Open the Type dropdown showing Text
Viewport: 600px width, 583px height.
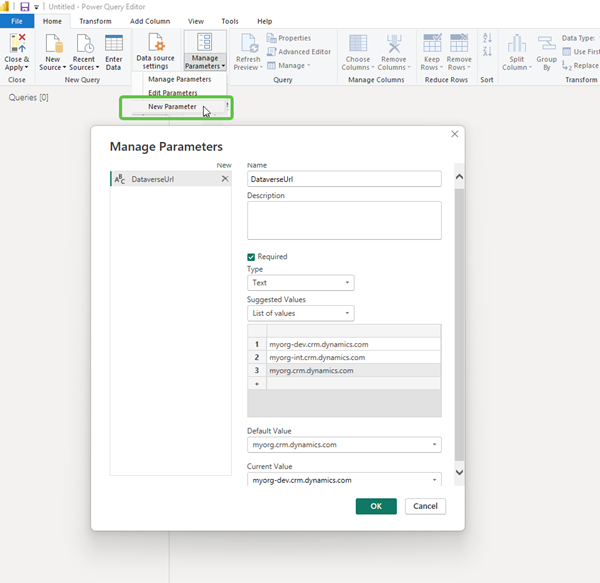[x=300, y=283]
